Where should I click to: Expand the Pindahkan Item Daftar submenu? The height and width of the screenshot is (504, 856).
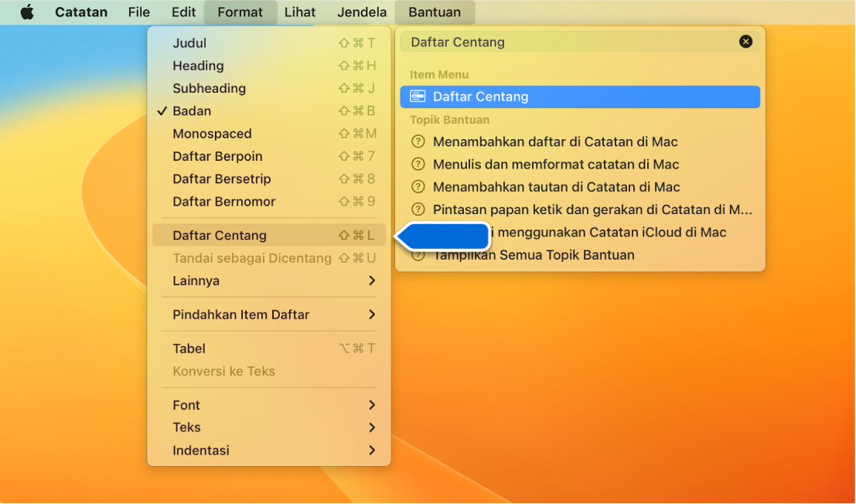coord(269,315)
